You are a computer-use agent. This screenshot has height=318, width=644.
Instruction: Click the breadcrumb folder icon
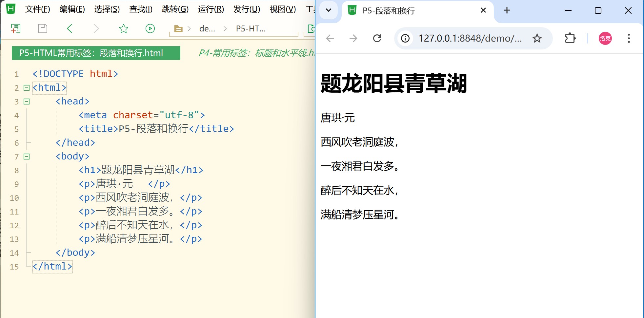pyautogui.click(x=178, y=29)
